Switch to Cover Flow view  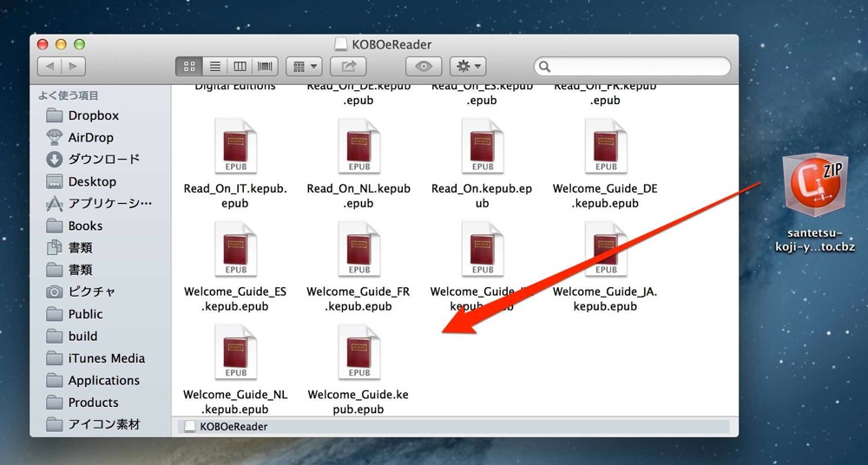pyautogui.click(x=265, y=67)
